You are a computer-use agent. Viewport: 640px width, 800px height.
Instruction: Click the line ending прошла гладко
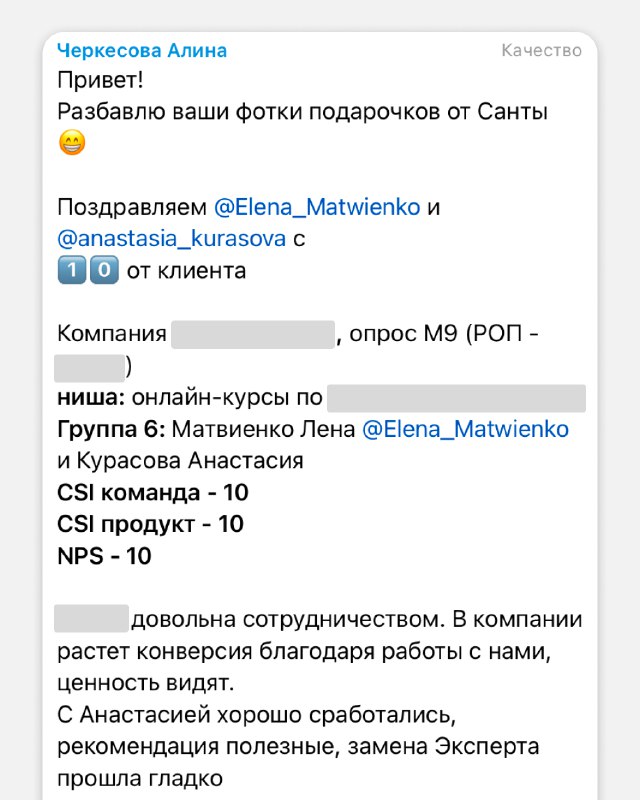tap(140, 779)
